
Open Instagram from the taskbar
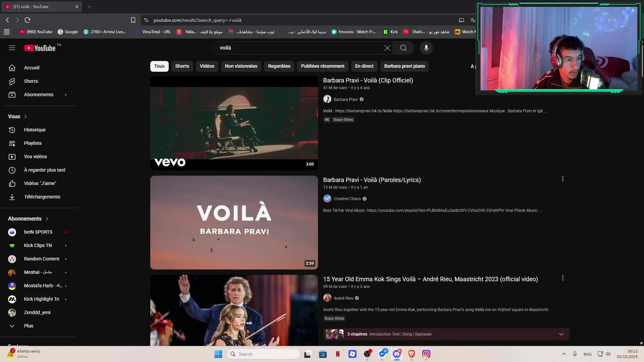pos(426,354)
